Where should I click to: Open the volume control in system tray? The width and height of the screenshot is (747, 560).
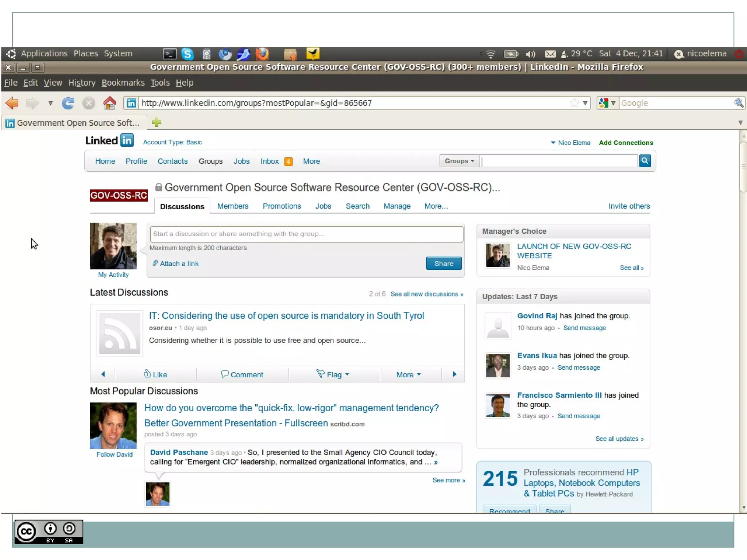[530, 54]
